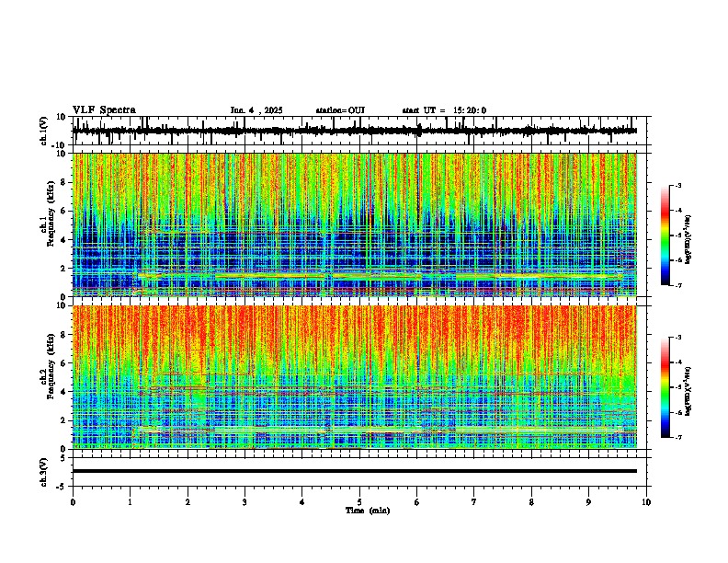728x563 pixels.
Task: Click x-axis time tick '7'
Action: 474,502
